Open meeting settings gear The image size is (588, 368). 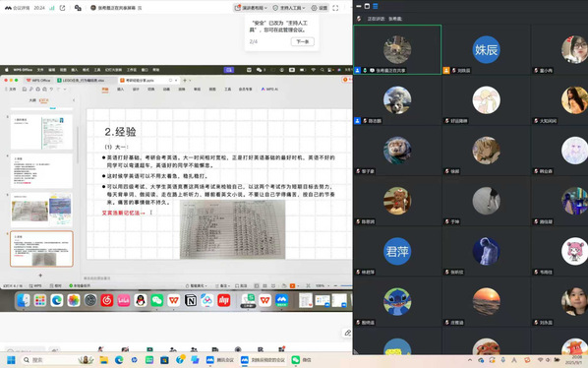320,8
